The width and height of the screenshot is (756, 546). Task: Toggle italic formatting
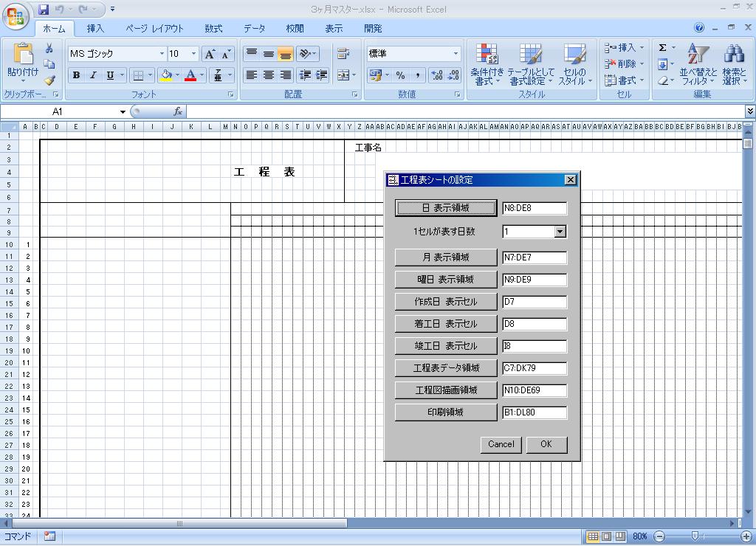93,75
